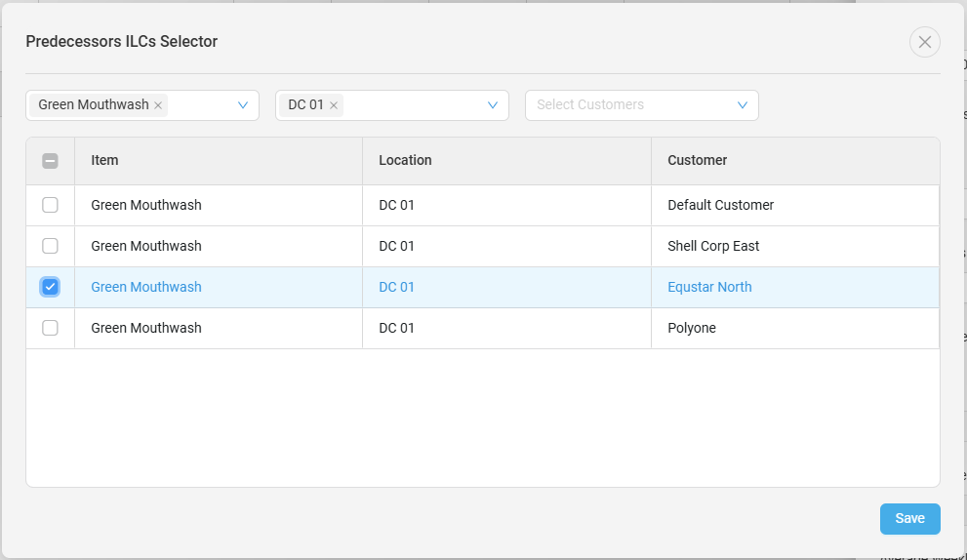Click the Equstar North customer cell
Viewport: 967px width, 560px height.
(x=709, y=287)
